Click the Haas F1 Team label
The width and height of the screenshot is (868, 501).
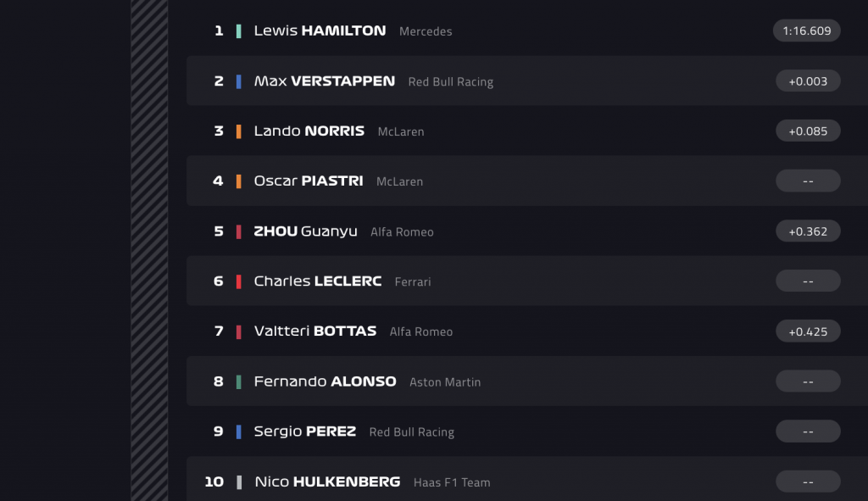(452, 482)
